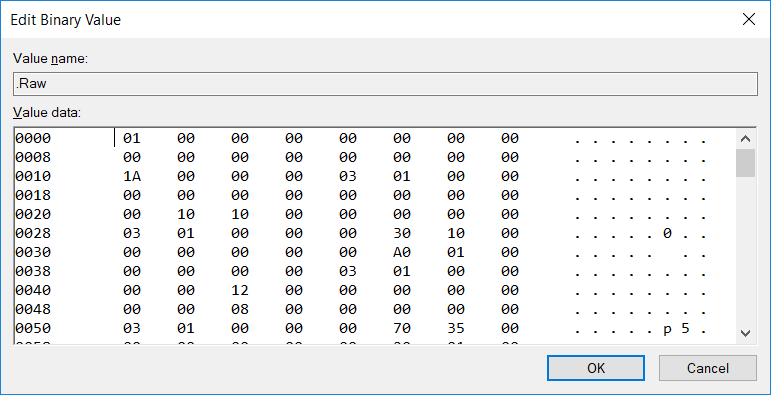The height and width of the screenshot is (395, 771).
Task: Click the 30 byte in row 0028
Action: click(x=402, y=233)
